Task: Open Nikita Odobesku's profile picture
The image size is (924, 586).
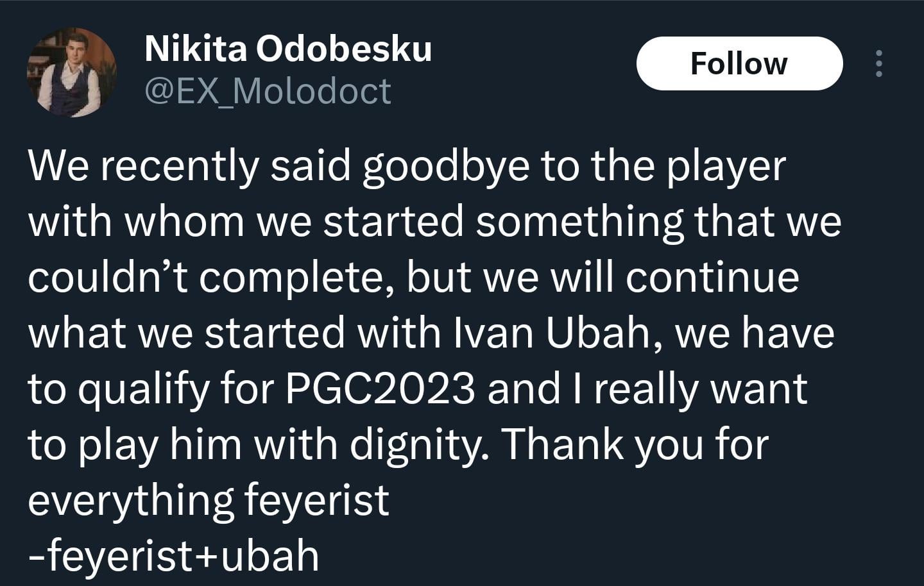Action: click(x=72, y=72)
